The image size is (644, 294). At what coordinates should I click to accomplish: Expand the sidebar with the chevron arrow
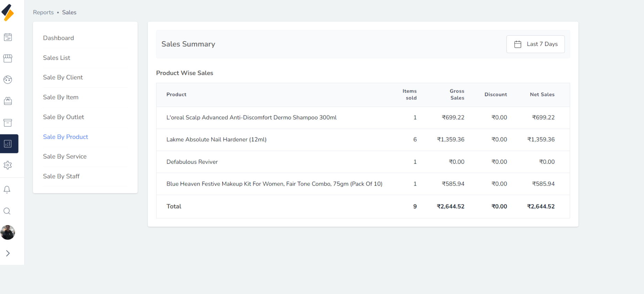[x=8, y=253]
